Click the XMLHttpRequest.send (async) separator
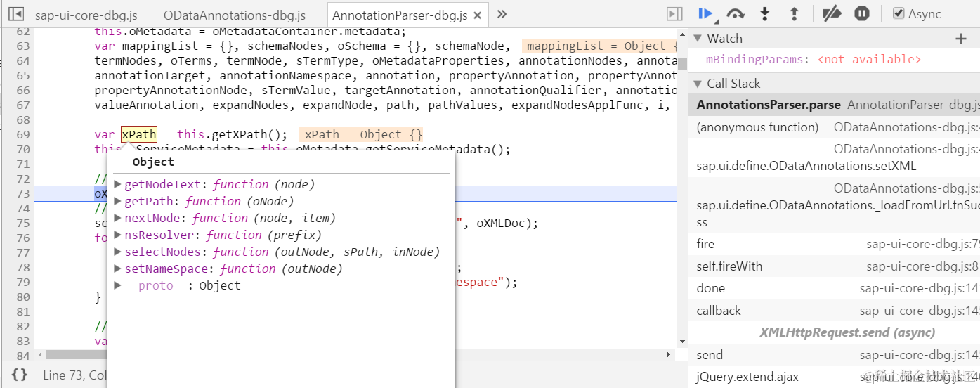980x388 pixels. point(847,332)
